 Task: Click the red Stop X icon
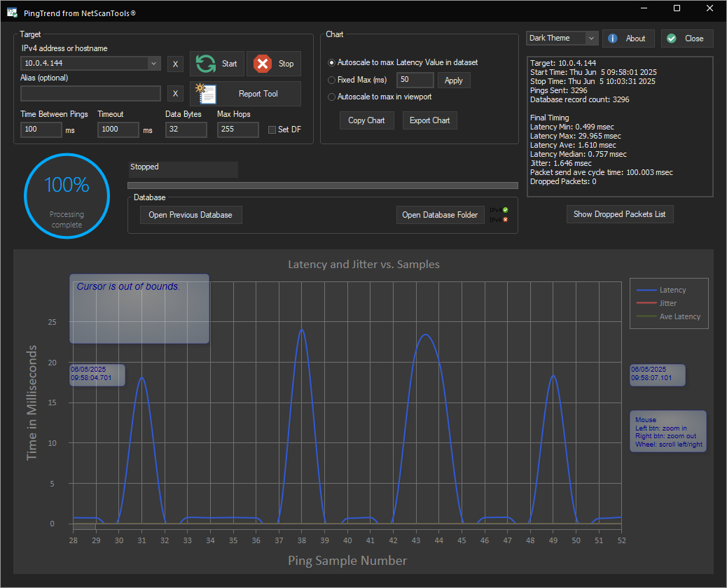(263, 64)
